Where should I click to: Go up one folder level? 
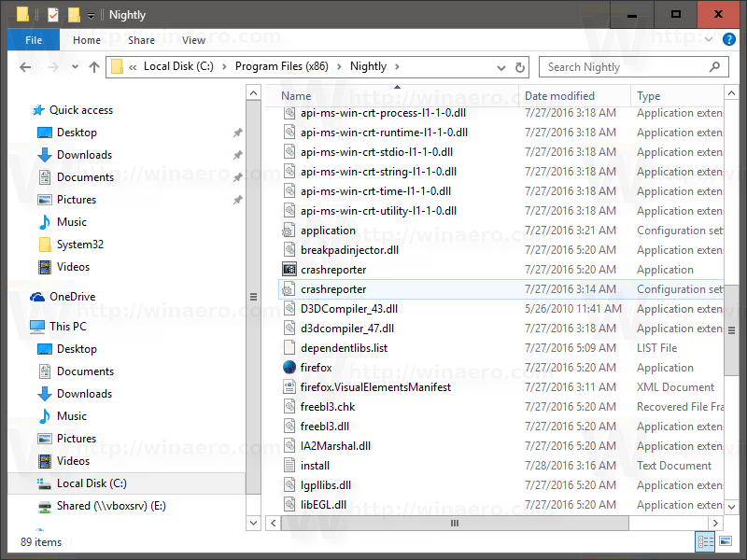[x=94, y=67]
